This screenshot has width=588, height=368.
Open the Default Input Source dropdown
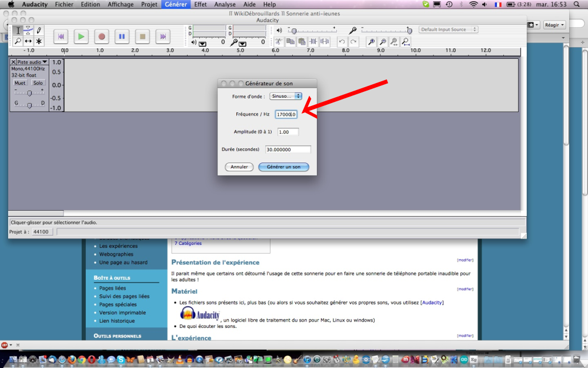448,29
